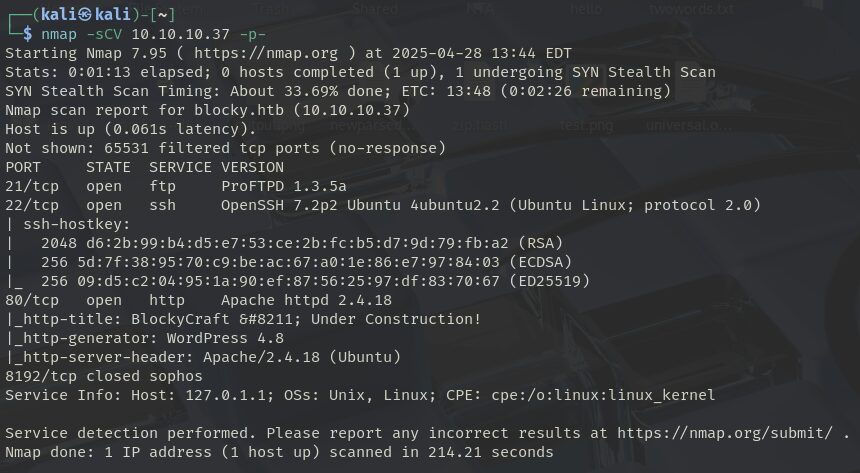The image size is (860, 473).
Task: Click the Apache httpd 2.4.18 text
Action: click(x=307, y=300)
